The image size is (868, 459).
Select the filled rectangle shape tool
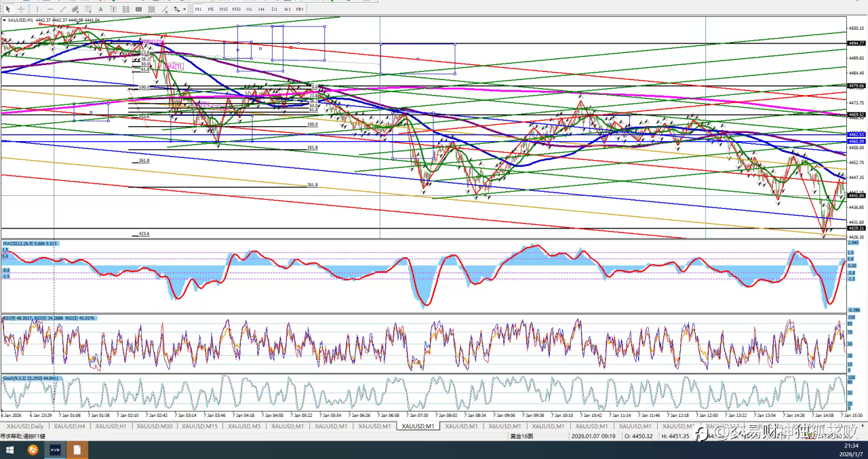(x=139, y=9)
